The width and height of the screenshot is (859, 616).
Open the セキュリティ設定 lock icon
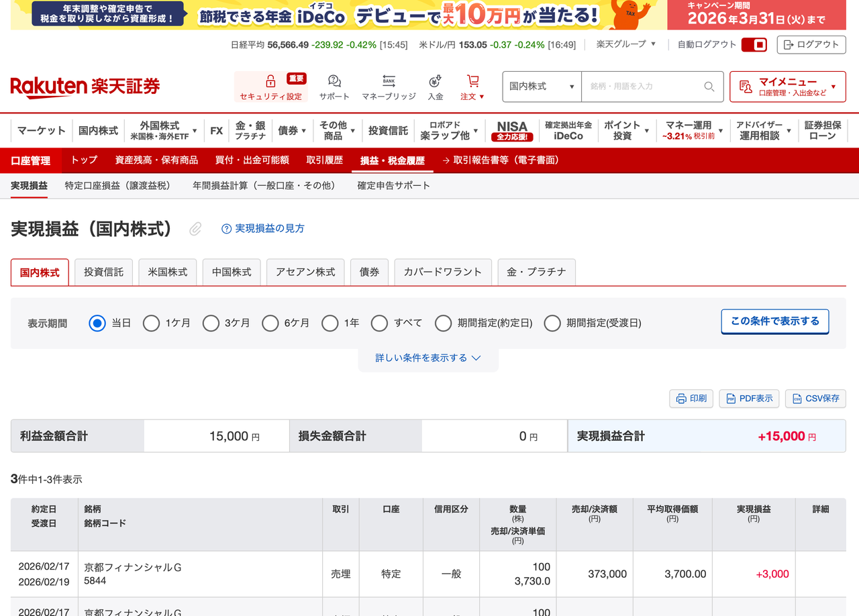coord(270,79)
